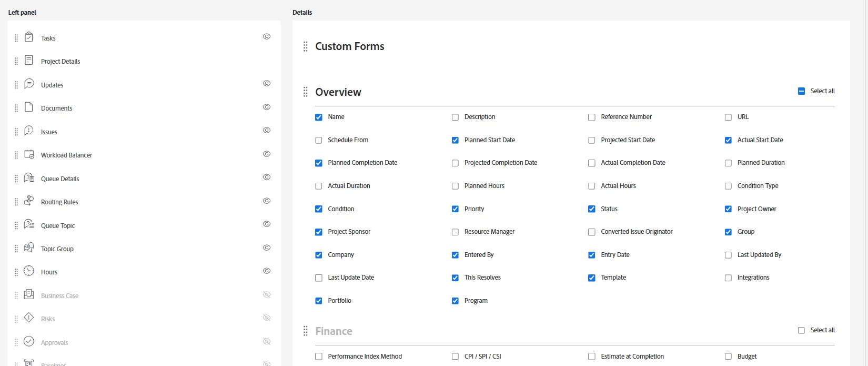The width and height of the screenshot is (868, 366).
Task: Check Select all for Finance section
Action: tap(801, 331)
